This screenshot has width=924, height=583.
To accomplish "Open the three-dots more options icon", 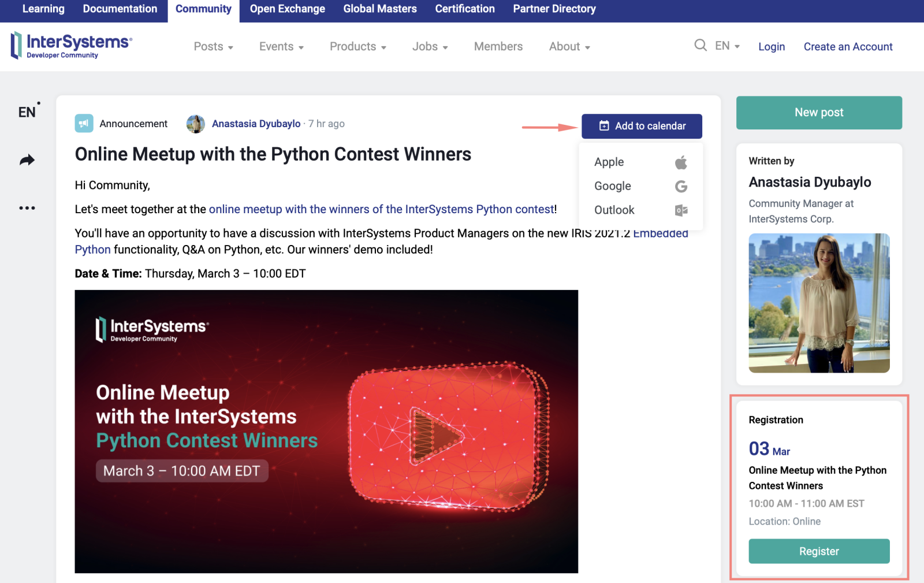I will (27, 208).
